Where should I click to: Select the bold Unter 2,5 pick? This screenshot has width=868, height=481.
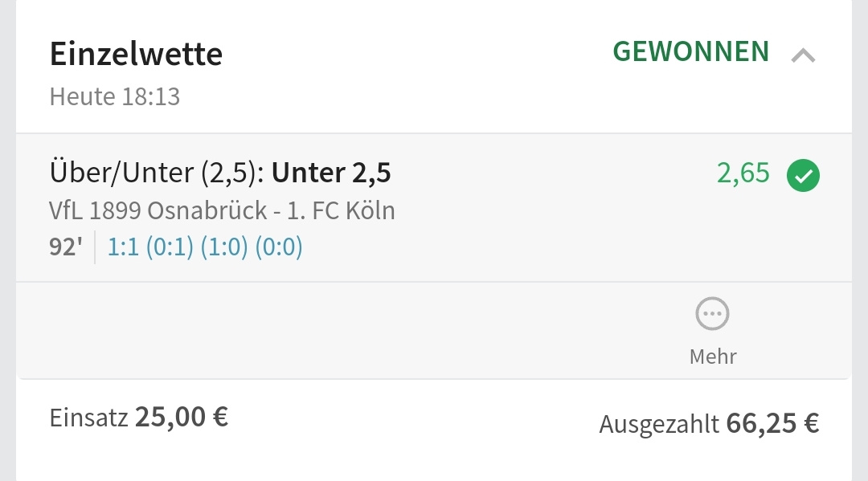click(x=331, y=173)
